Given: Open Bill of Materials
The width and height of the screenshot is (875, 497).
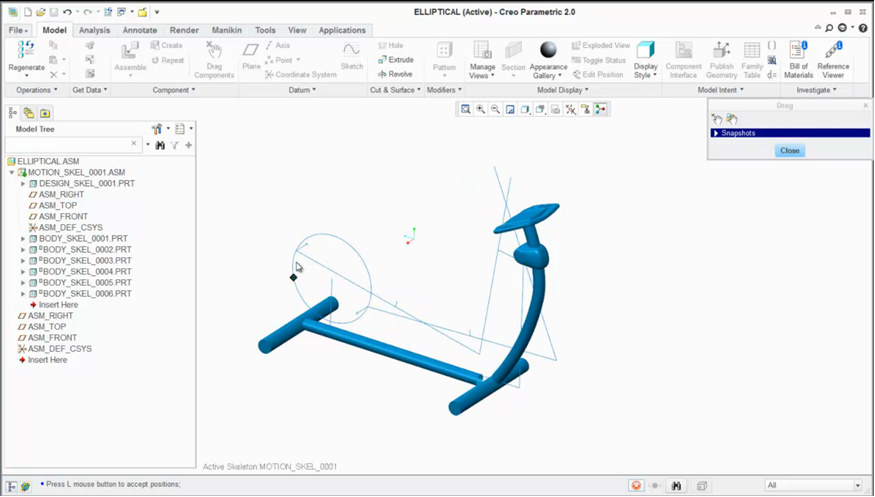Looking at the screenshot, I should (798, 60).
